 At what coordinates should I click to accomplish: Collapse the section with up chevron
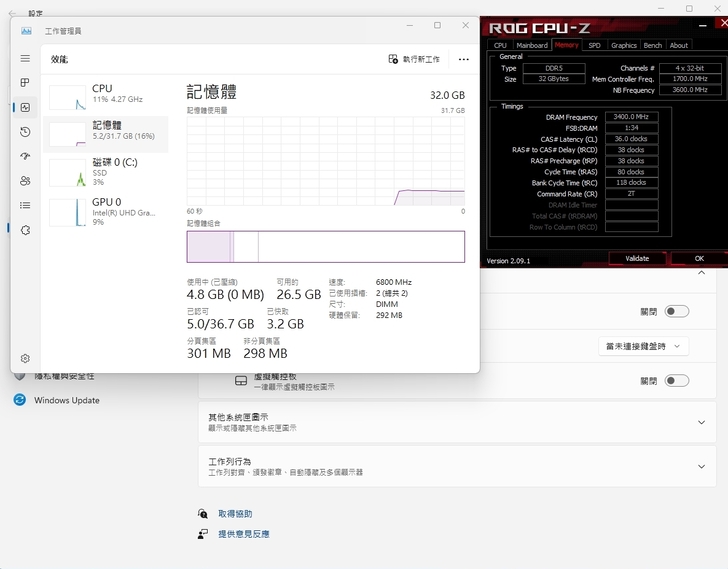tap(702, 272)
